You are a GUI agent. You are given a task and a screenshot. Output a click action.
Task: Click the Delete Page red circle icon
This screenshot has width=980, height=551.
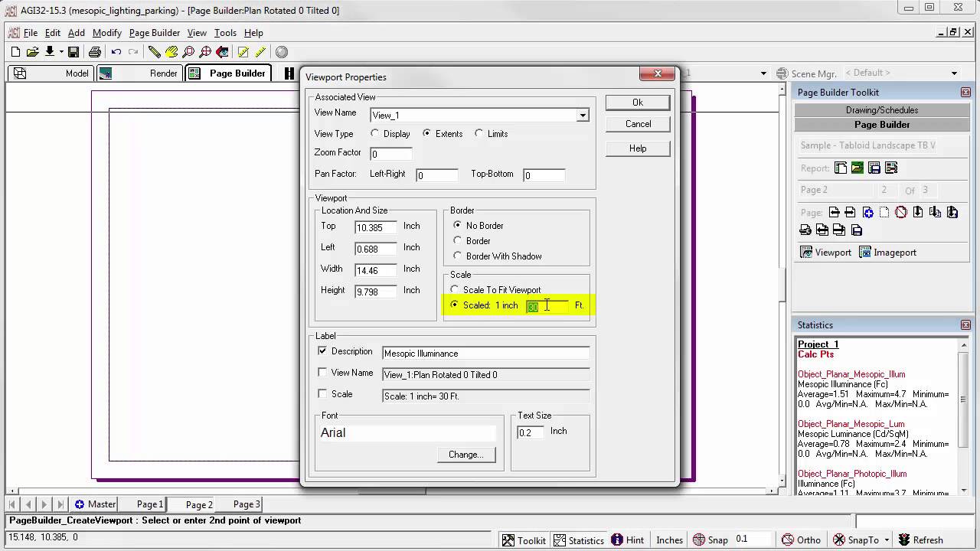click(x=901, y=212)
